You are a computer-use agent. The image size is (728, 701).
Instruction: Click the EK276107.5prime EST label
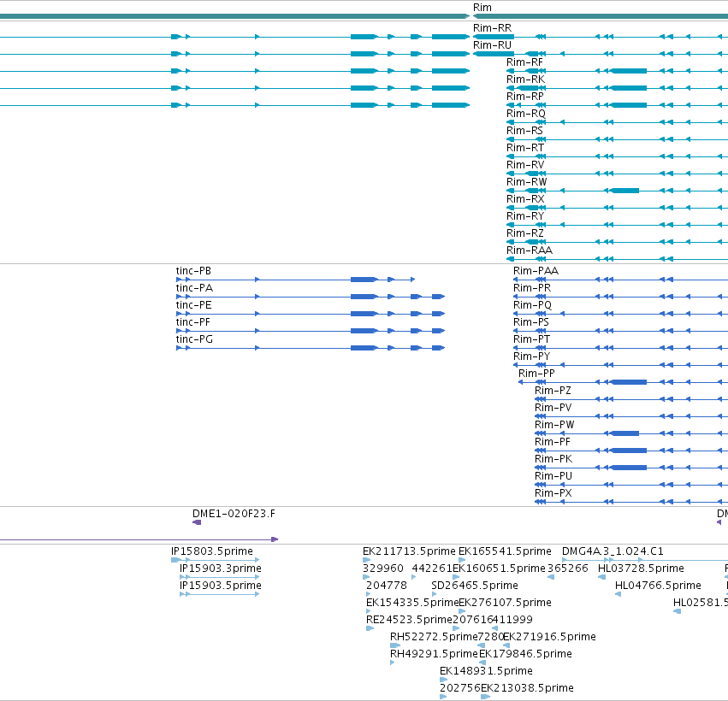pyautogui.click(x=505, y=603)
